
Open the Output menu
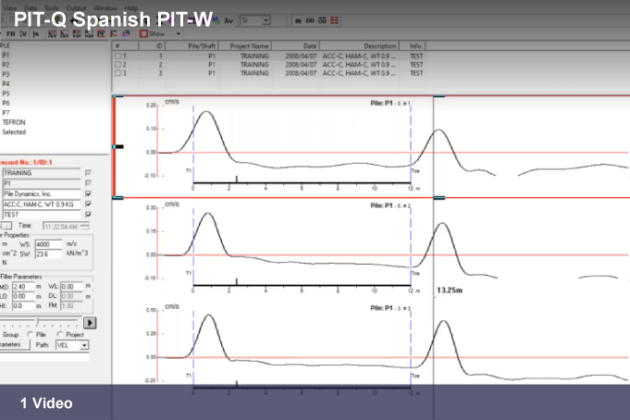(76, 8)
